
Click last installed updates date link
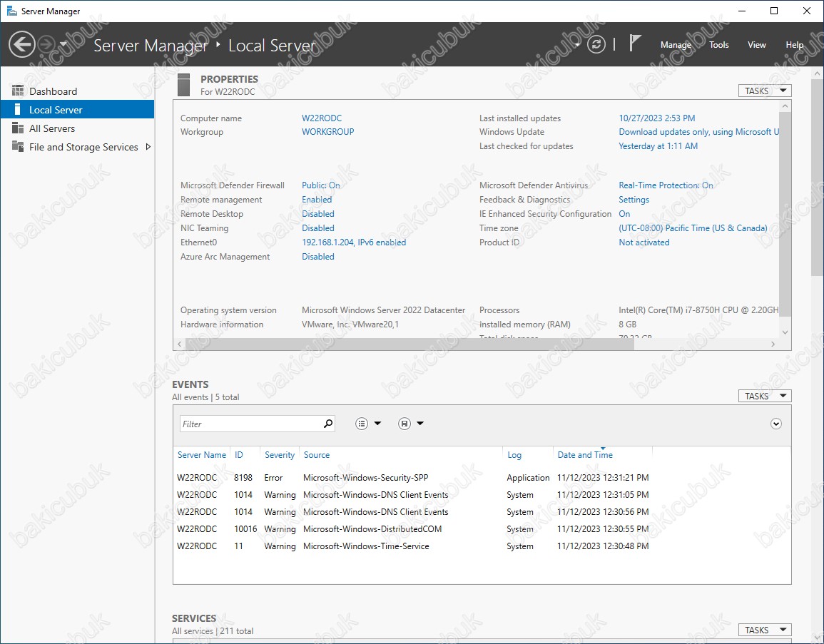tap(657, 118)
